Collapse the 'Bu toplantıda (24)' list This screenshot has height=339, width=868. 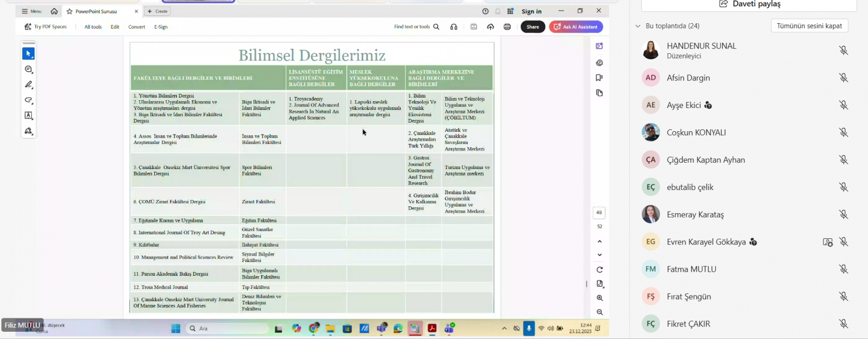(x=638, y=26)
